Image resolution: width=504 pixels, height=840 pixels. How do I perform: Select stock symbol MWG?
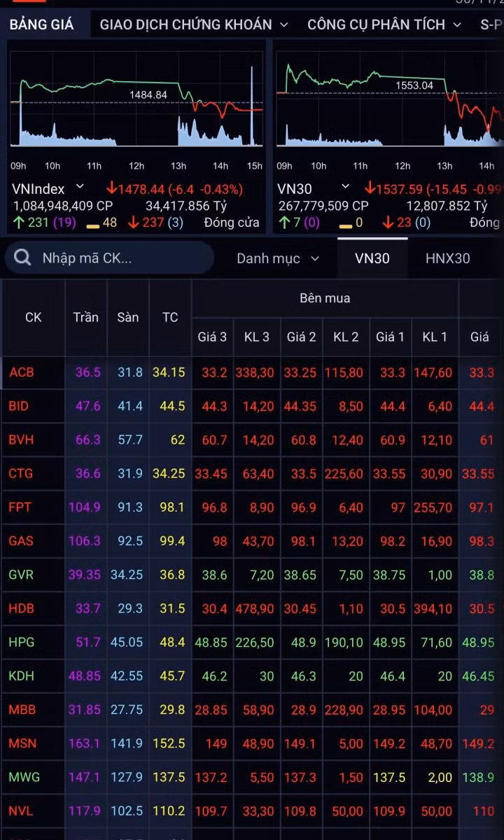(24, 777)
